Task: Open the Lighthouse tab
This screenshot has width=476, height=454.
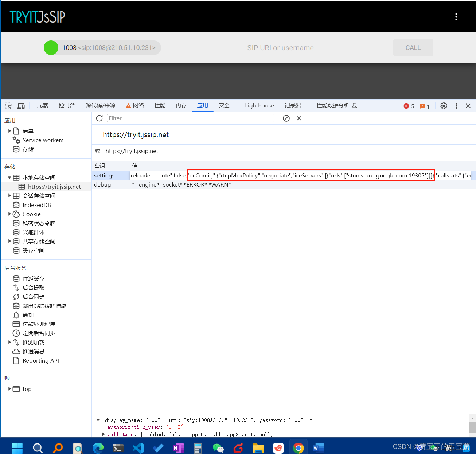Action: tap(260, 106)
